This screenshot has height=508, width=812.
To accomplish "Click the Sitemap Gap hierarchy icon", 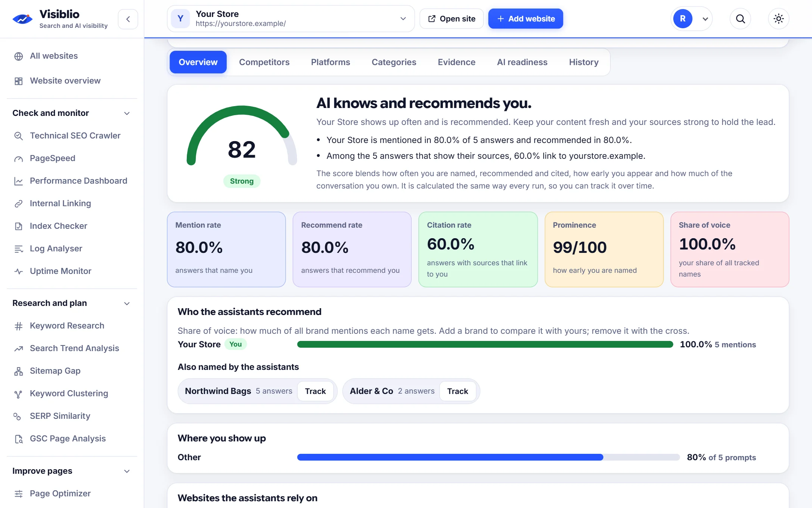I will pos(18,371).
